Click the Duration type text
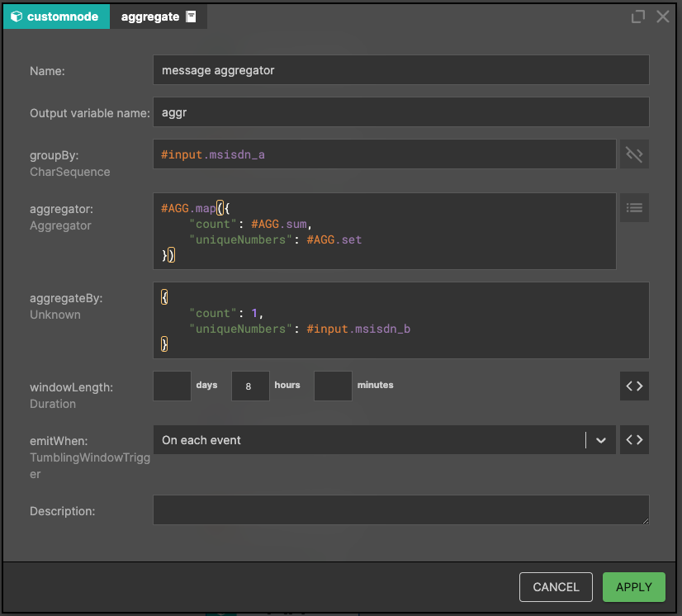This screenshot has height=616, width=682. tap(53, 404)
